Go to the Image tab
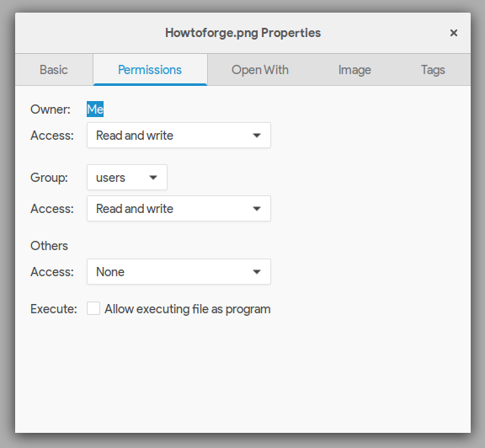The height and width of the screenshot is (448, 485). (x=354, y=70)
